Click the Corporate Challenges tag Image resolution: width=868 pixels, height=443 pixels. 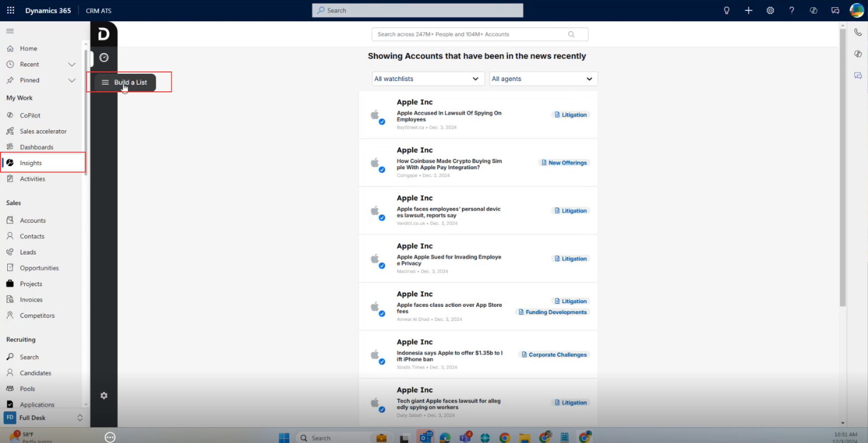554,355
